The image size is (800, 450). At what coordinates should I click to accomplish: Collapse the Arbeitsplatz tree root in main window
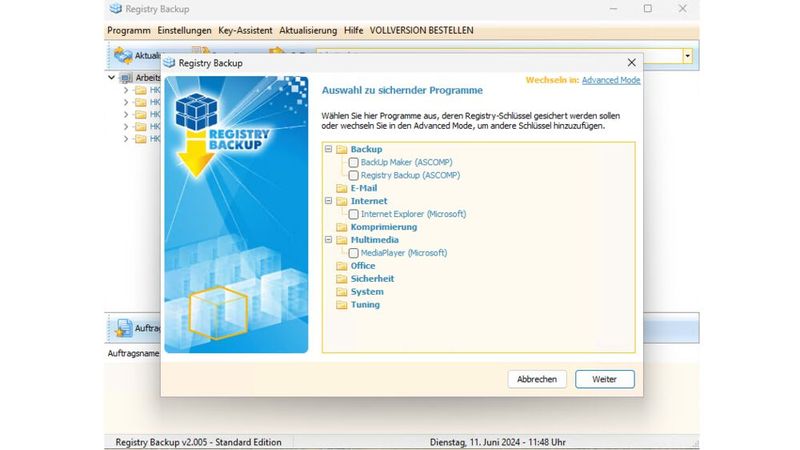pos(111,78)
